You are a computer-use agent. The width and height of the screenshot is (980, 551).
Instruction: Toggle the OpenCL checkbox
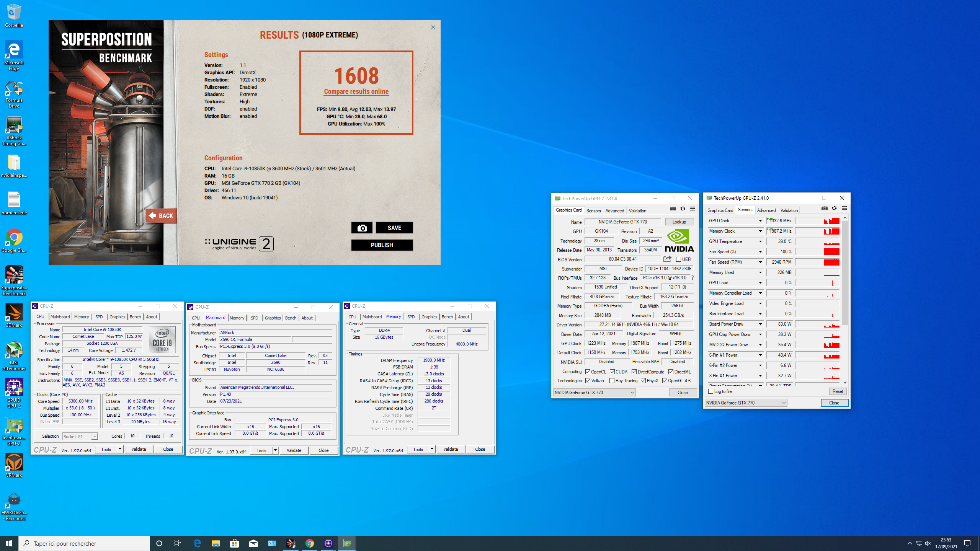click(x=588, y=372)
